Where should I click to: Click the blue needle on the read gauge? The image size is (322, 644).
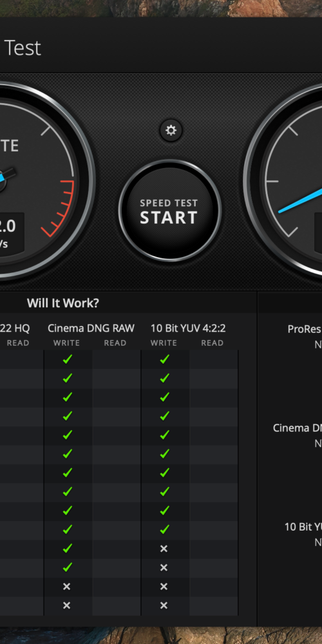tap(300, 201)
